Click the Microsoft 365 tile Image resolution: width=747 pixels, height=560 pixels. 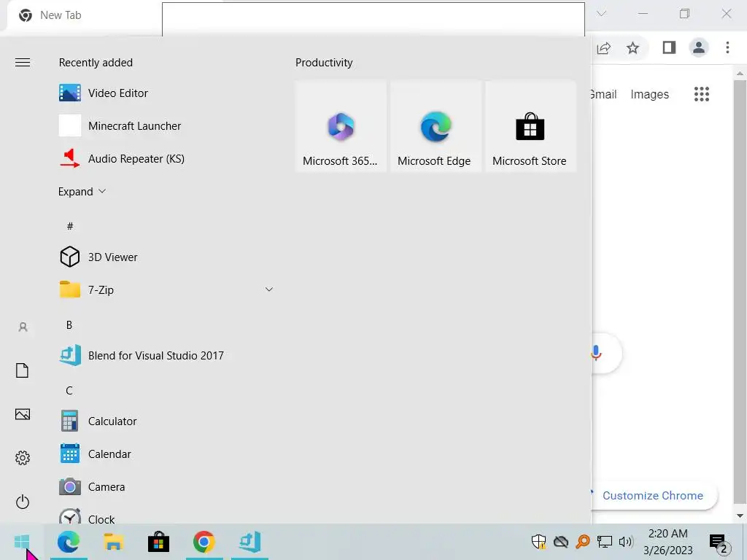pyautogui.click(x=340, y=126)
